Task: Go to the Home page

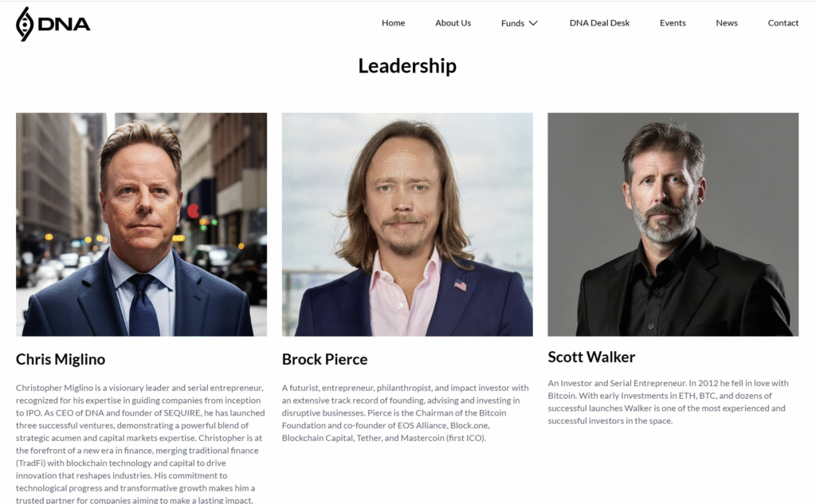Action: tap(393, 23)
